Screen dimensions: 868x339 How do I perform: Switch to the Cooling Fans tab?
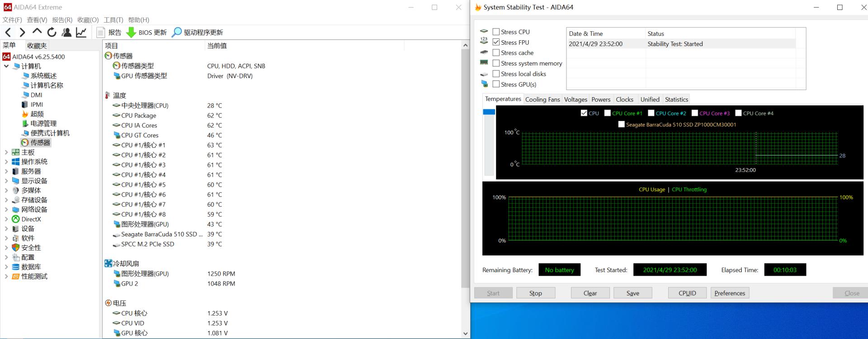542,99
